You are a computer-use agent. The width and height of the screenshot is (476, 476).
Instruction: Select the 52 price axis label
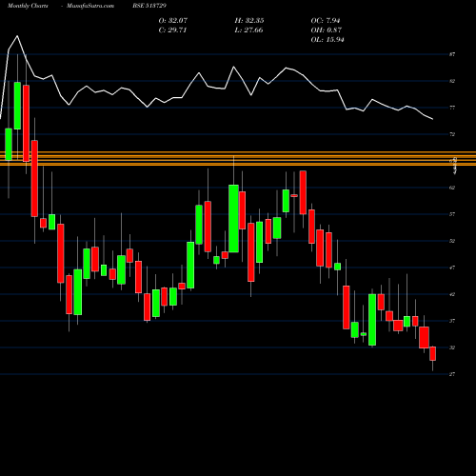tap(452, 241)
